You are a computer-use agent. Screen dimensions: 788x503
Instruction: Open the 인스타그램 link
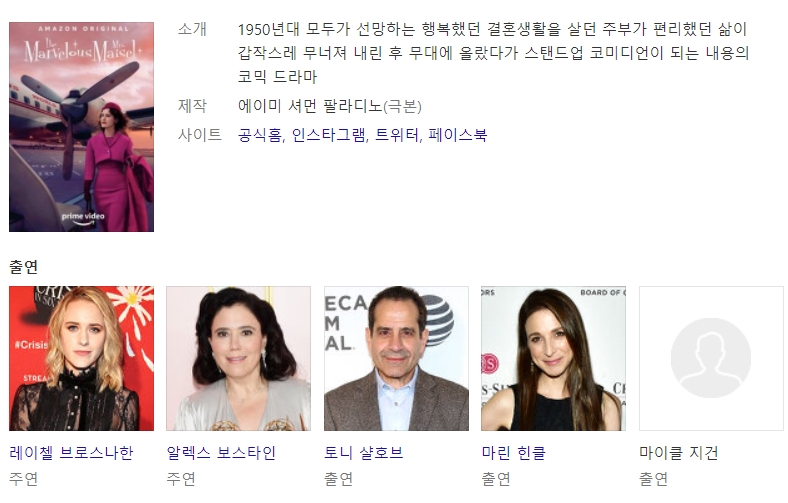click(x=329, y=135)
